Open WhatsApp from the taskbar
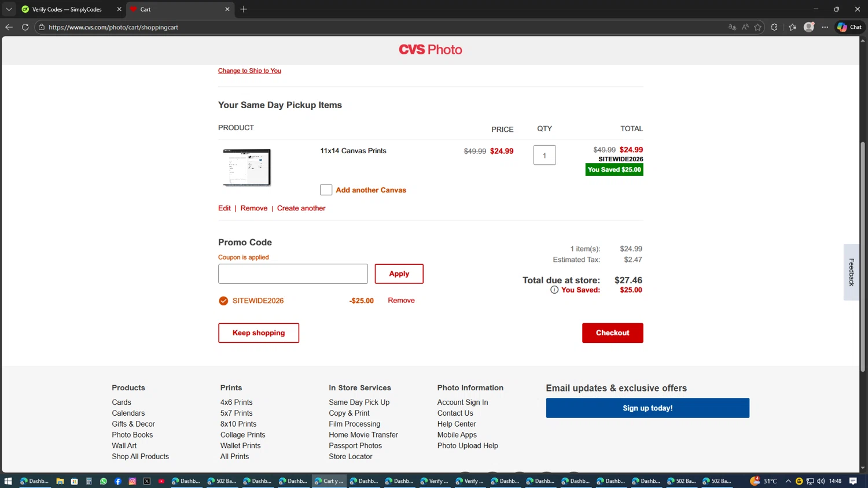Image resolution: width=868 pixels, height=488 pixels. 104,481
